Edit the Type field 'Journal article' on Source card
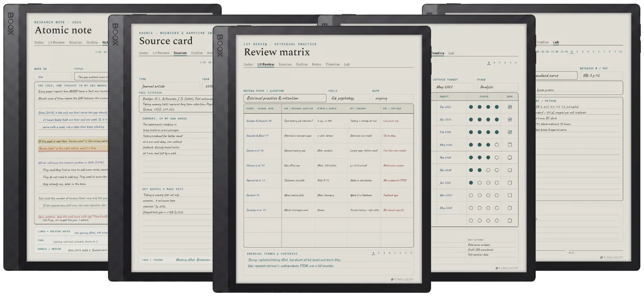The height and width of the screenshot is (296, 644). 169,86
